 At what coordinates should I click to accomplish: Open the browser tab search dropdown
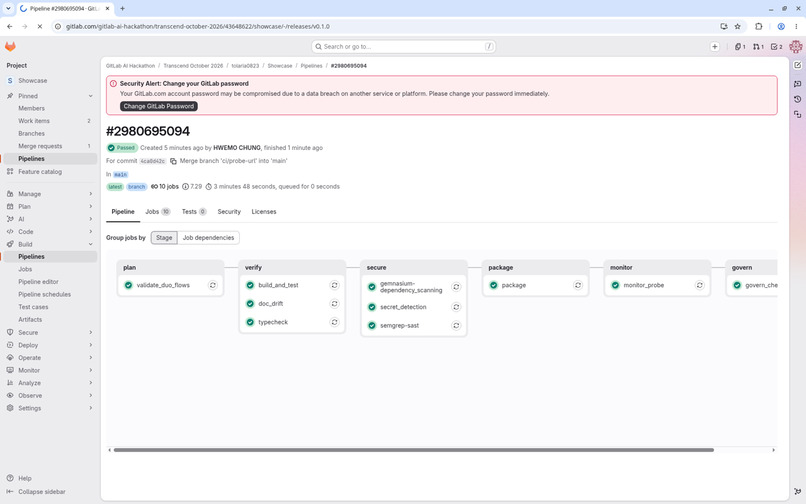(8, 8)
